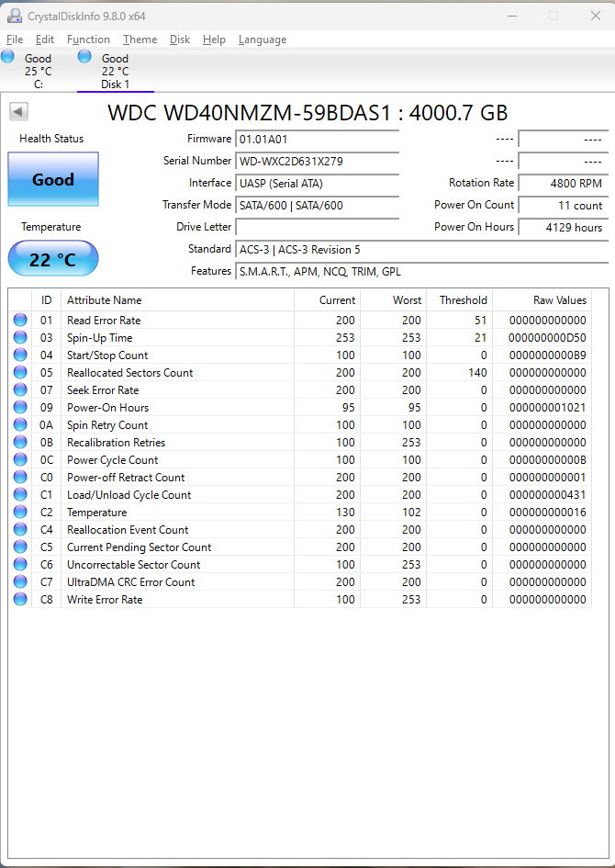Viewport: 615px width, 868px height.
Task: Open the Disk menu
Action: click(180, 39)
